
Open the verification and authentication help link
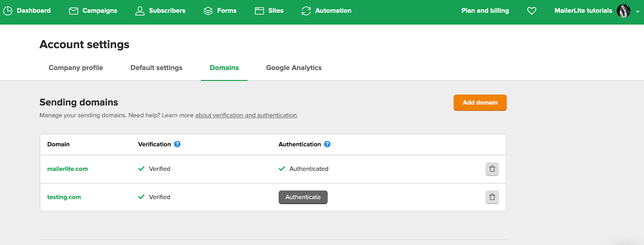tap(246, 115)
